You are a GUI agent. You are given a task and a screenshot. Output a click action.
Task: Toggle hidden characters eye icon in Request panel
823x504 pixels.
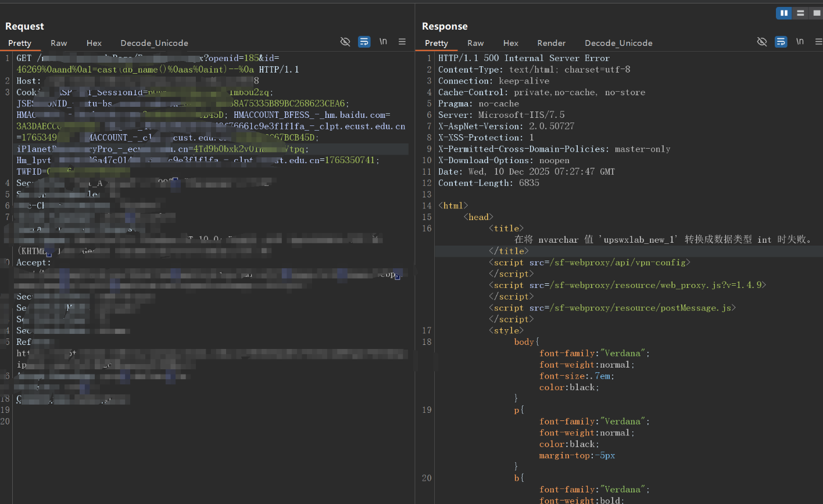(x=345, y=42)
